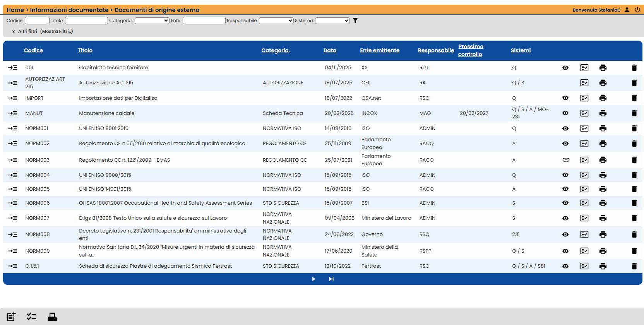Open row 001 with the arrow icon
This screenshot has width=644, height=325.
12,68
